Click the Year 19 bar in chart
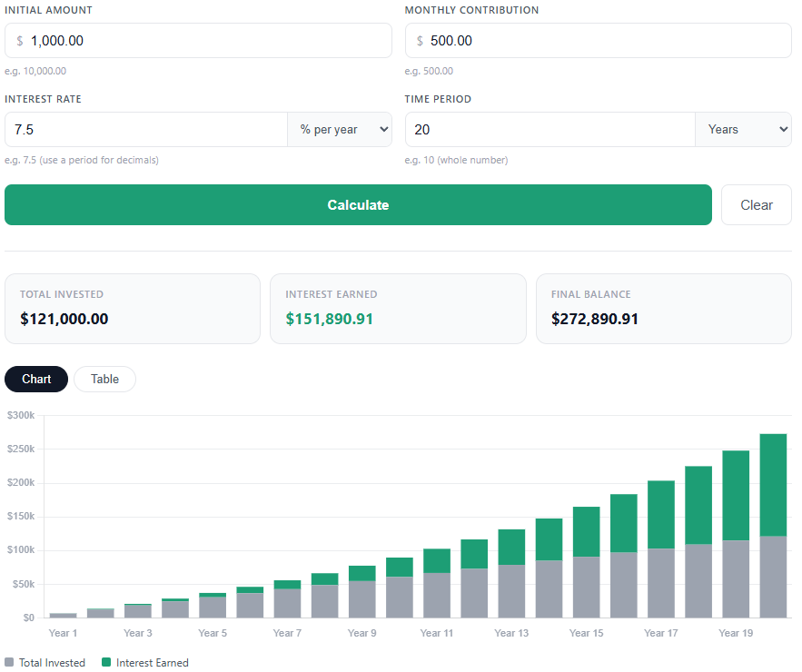 (x=736, y=534)
